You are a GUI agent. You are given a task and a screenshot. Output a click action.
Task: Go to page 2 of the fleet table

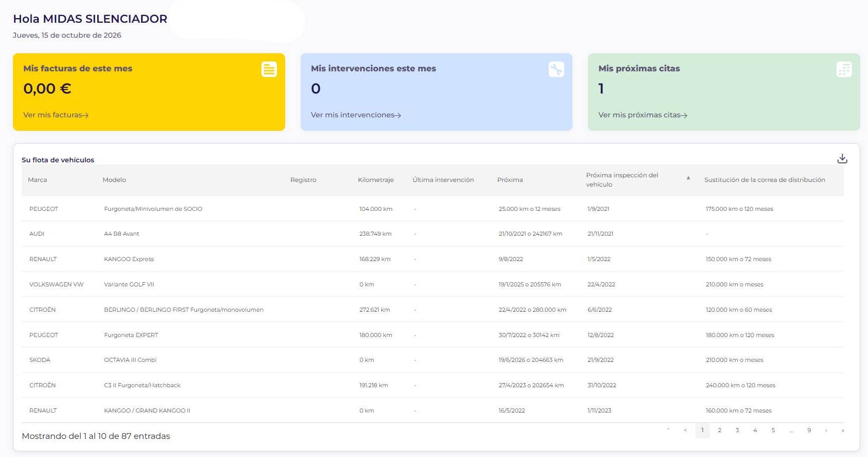coord(720,430)
